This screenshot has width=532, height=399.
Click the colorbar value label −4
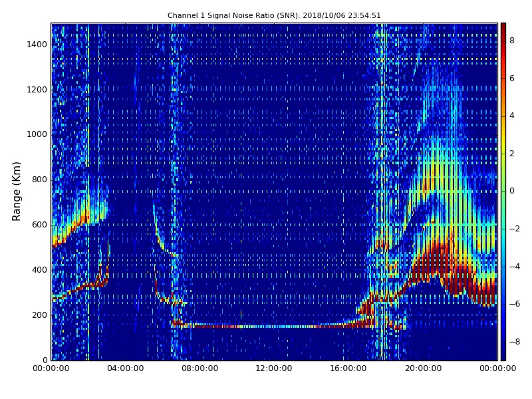[515, 267]
